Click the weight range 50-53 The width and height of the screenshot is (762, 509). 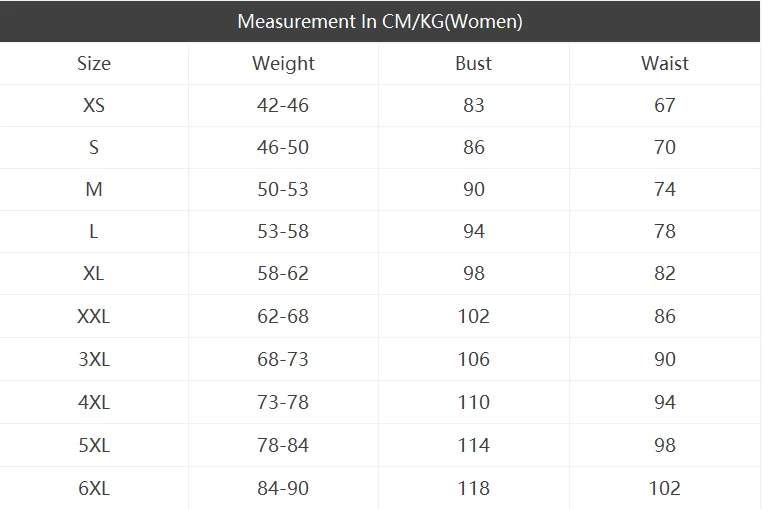(283, 189)
